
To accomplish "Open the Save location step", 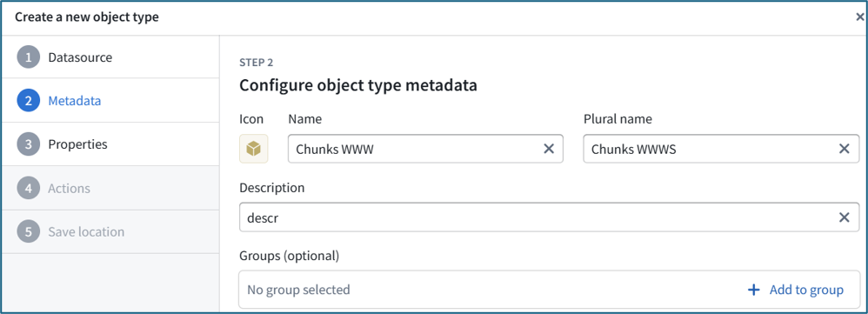I will (x=110, y=231).
